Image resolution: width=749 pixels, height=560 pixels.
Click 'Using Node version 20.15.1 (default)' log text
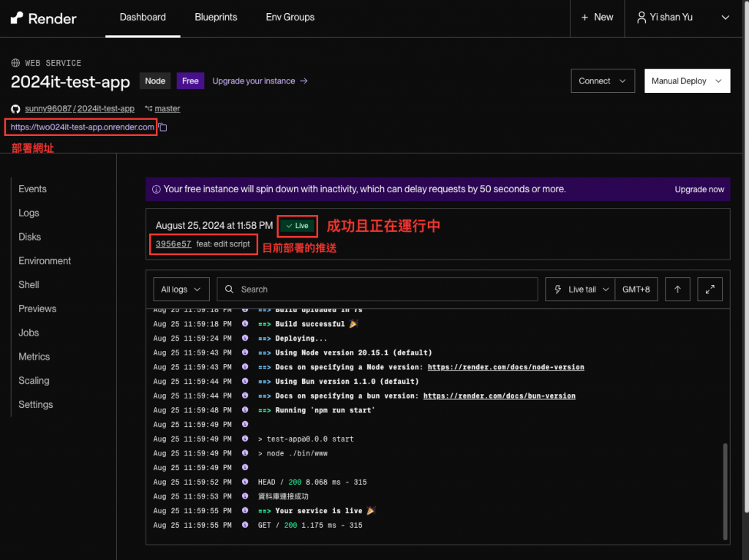pyautogui.click(x=353, y=353)
